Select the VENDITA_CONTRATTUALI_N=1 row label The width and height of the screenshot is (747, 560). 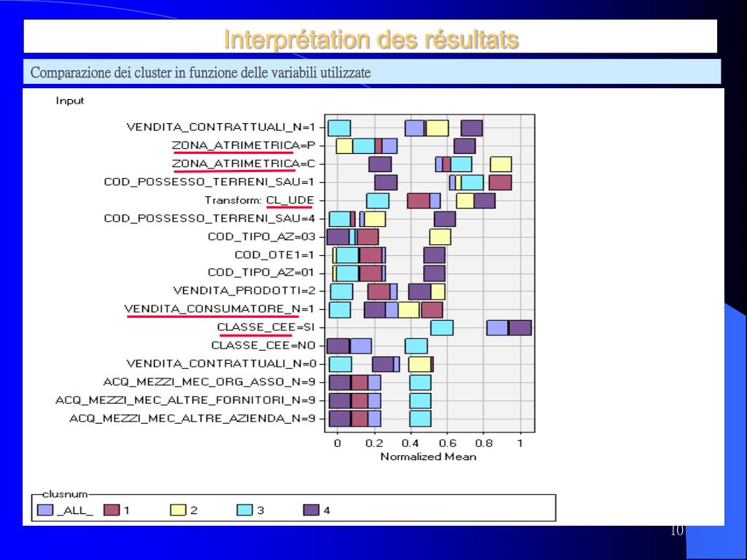click(x=220, y=127)
